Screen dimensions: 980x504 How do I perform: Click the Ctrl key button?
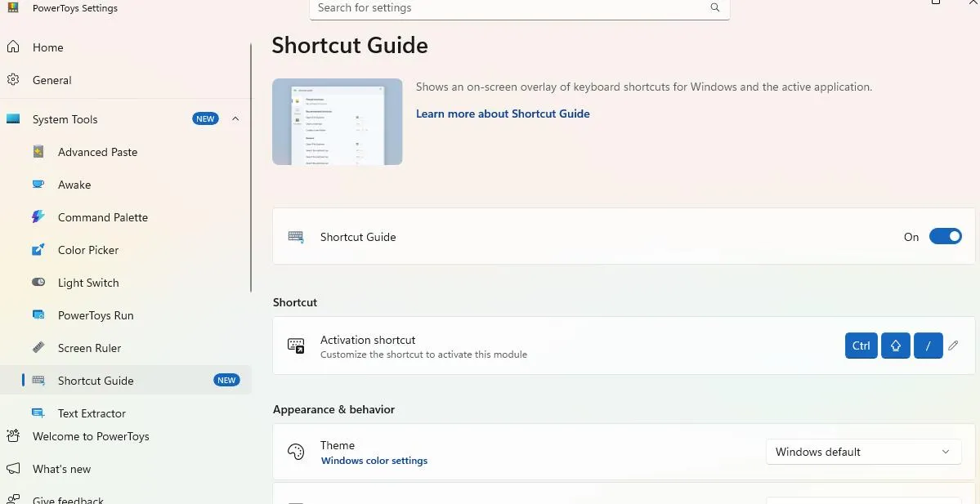click(861, 346)
